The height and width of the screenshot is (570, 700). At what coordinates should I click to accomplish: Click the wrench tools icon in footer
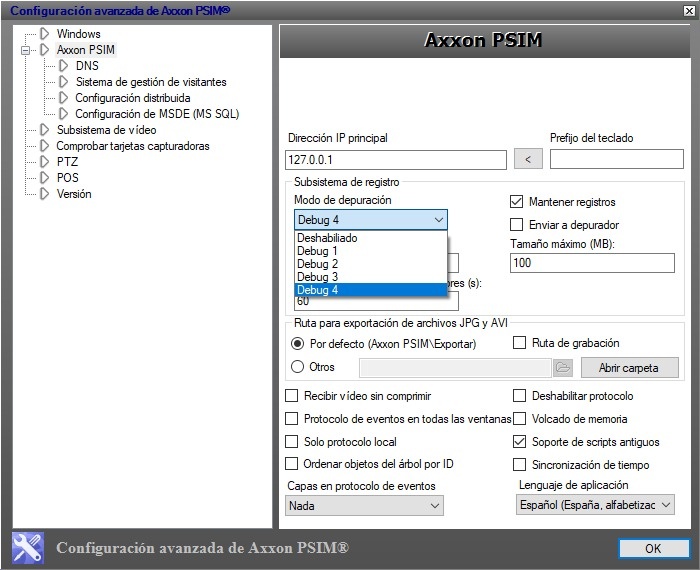point(27,548)
